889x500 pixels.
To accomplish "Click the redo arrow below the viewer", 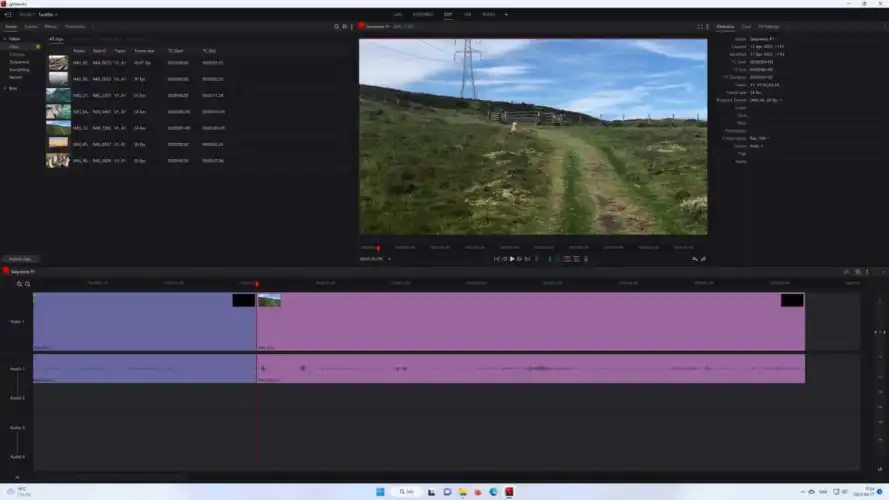I will [703, 259].
